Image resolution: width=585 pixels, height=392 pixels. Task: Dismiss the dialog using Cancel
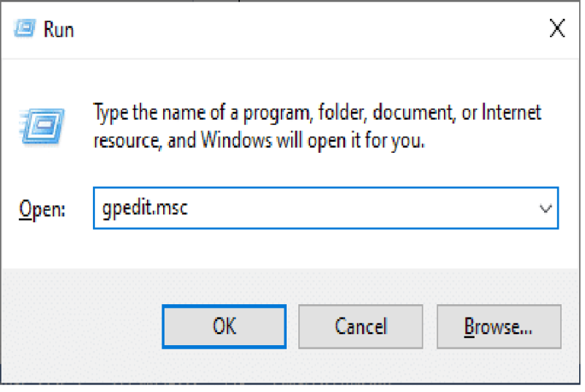[361, 327]
